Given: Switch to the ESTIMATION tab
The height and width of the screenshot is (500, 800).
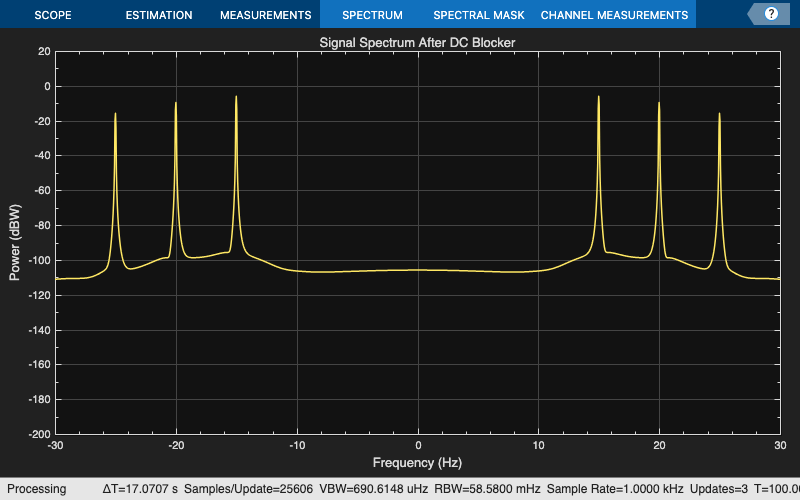Looking at the screenshot, I should 159,15.
